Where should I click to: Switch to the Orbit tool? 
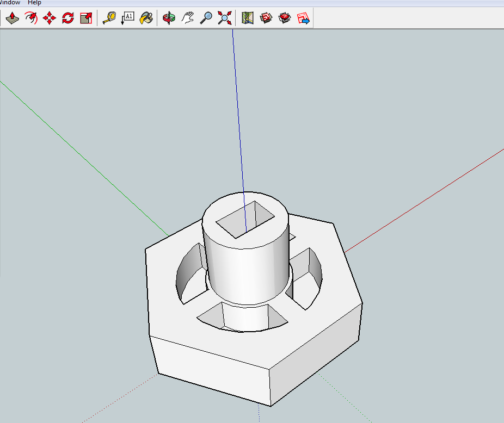[168, 17]
